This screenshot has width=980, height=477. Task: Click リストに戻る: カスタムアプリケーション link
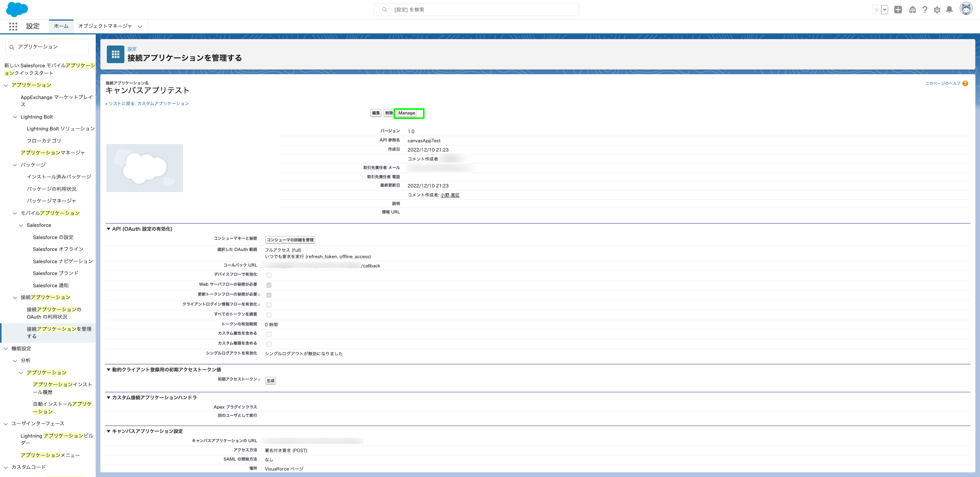click(147, 103)
